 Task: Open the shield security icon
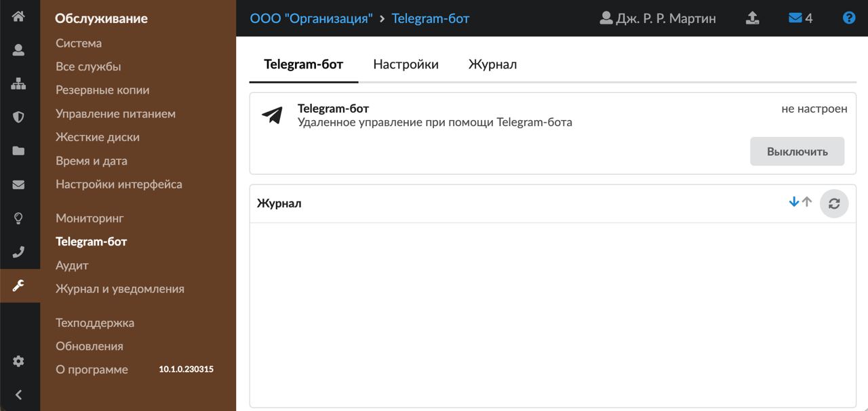(18, 117)
